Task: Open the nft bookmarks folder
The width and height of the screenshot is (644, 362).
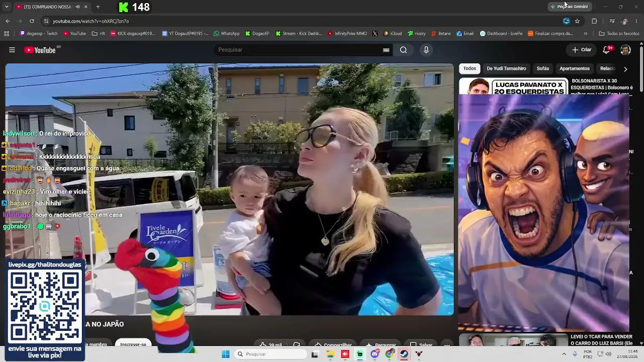Action: 99,34
